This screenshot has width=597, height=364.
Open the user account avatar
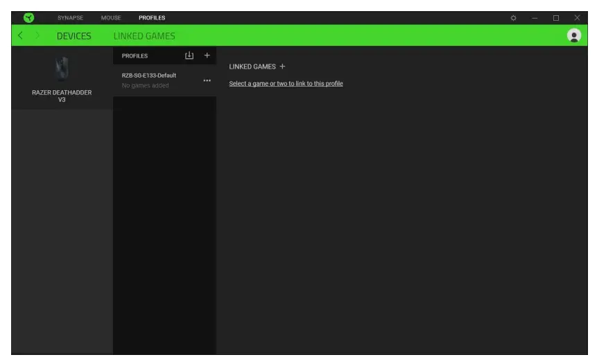coord(574,35)
